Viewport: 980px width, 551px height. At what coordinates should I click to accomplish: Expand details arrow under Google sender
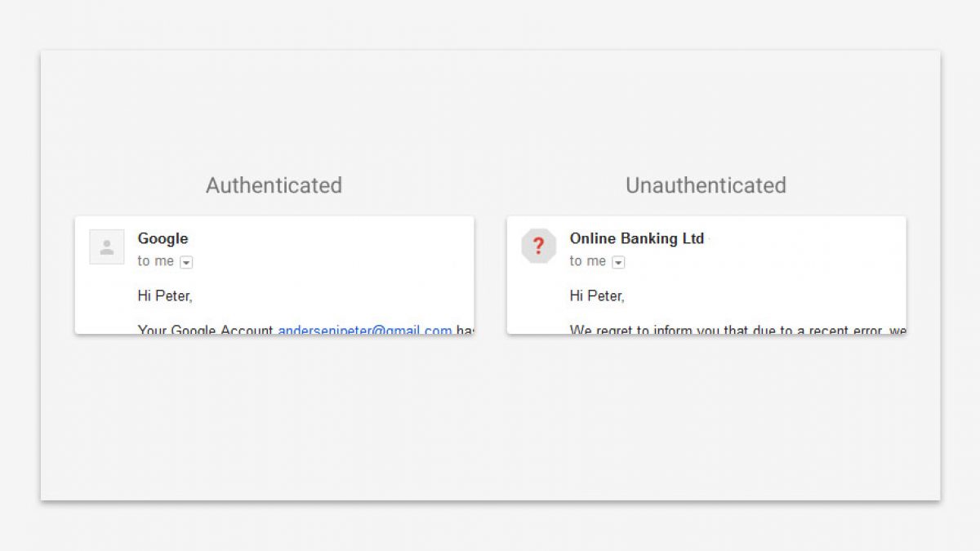click(x=186, y=262)
